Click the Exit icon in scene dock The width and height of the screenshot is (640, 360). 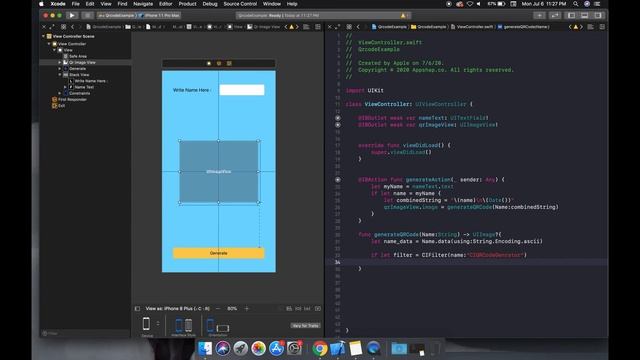coord(229,63)
